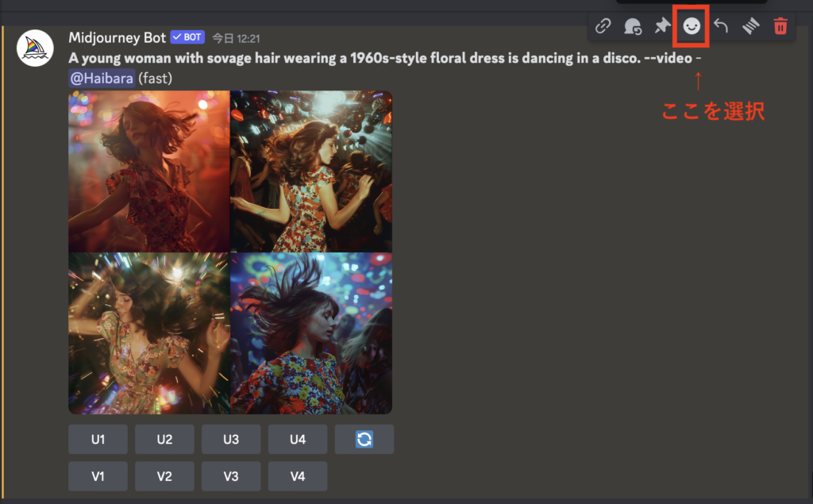813x504 pixels.
Task: Pin this Midjourney Bot message
Action: coord(662,26)
